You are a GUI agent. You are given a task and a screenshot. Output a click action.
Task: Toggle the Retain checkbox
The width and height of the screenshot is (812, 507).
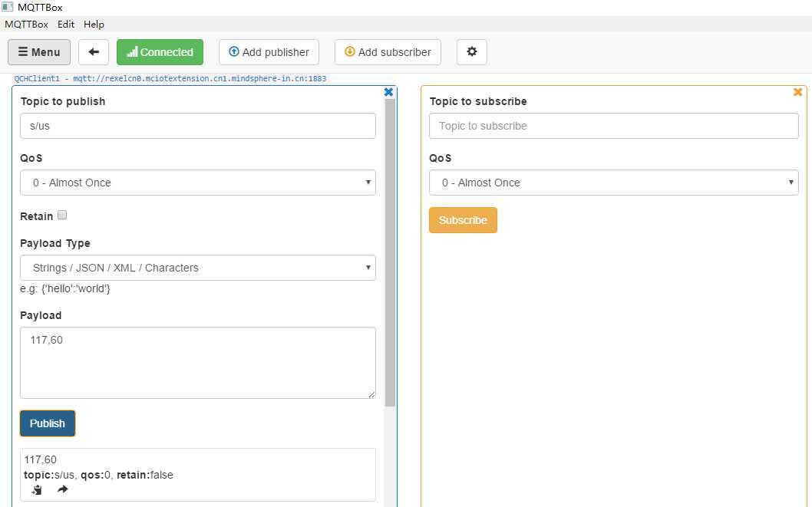coord(62,216)
